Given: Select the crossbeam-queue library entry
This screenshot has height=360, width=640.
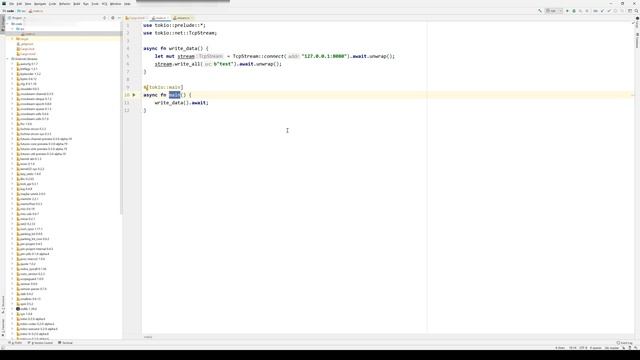Looking at the screenshot, I should [x=33, y=109].
